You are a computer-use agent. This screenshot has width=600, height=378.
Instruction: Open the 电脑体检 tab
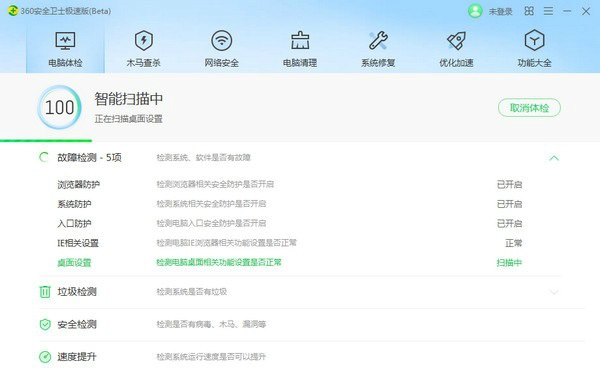[x=65, y=49]
